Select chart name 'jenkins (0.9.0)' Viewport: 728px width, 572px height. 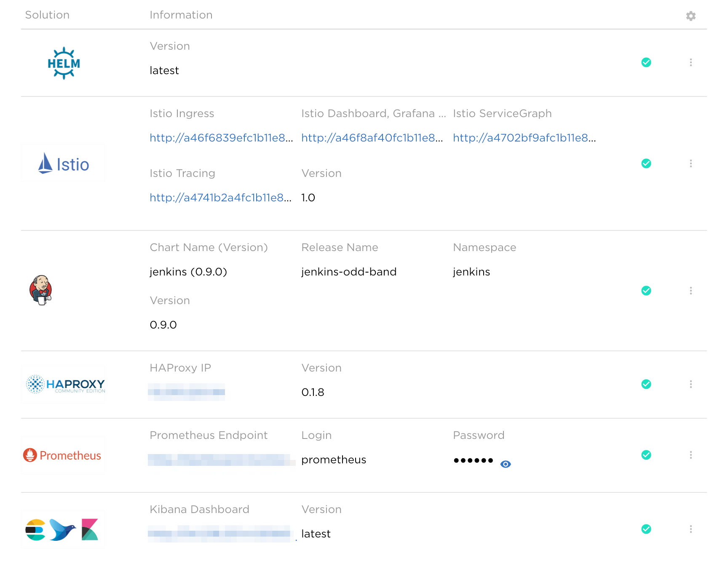coord(188,272)
